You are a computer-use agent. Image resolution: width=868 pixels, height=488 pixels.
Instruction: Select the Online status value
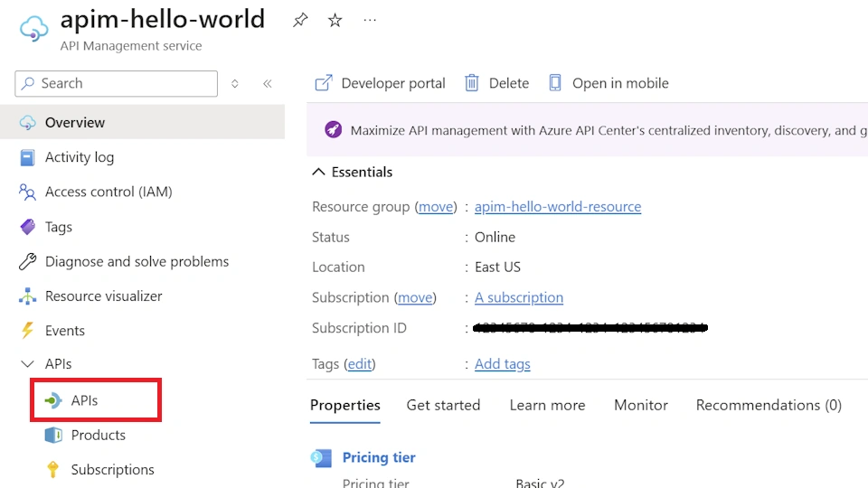495,237
